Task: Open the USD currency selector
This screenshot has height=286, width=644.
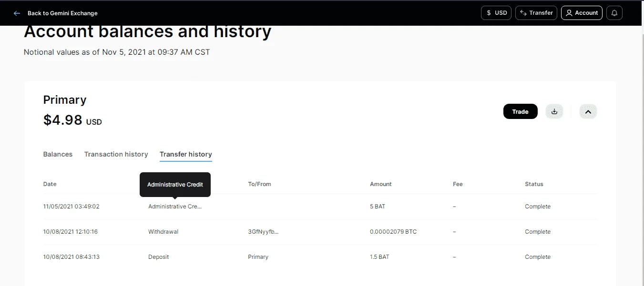Action: 496,13
